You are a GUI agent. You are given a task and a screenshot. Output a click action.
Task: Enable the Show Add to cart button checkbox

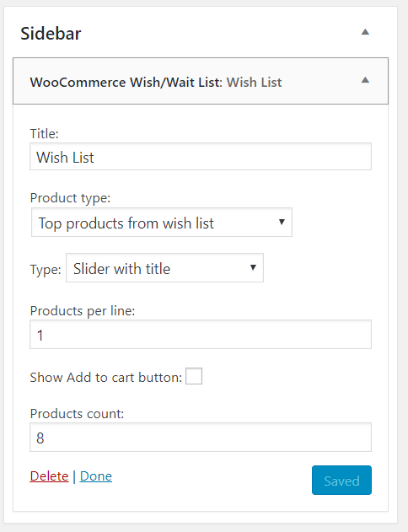tap(194, 376)
